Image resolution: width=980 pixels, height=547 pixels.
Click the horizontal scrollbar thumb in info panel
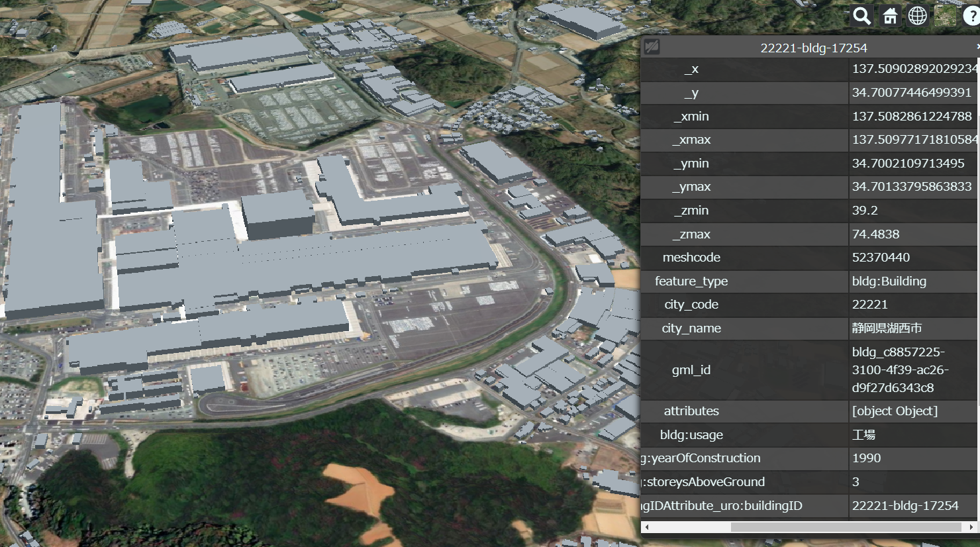click(846, 527)
